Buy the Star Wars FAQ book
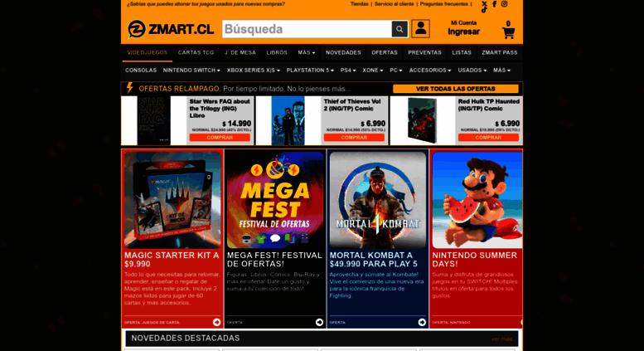Image resolution: width=644 pixels, height=351 pixels. 220,138
